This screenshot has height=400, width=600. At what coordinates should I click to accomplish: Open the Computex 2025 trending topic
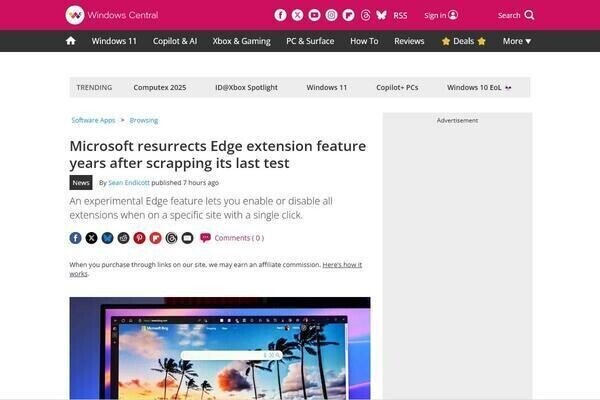click(160, 88)
